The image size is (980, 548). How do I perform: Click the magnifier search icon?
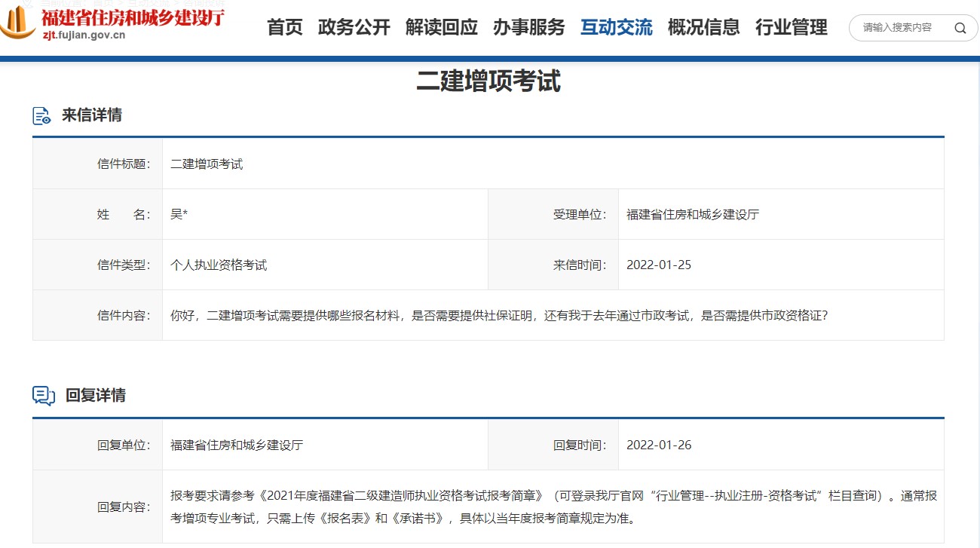pos(960,27)
